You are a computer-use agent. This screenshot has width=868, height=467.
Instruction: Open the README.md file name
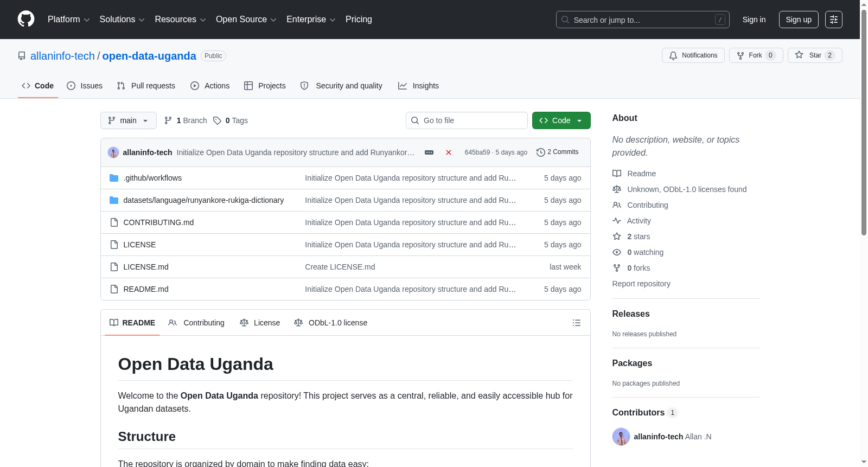146,289
